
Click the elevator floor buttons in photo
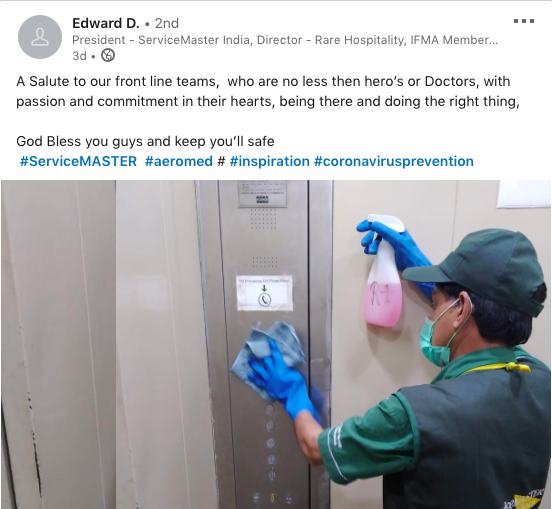coord(272,456)
